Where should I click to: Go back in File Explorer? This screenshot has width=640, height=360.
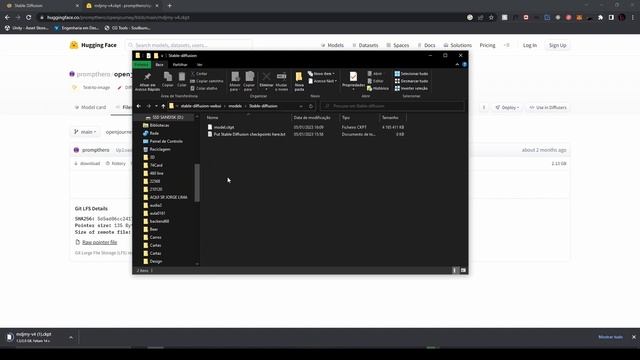click(x=139, y=106)
